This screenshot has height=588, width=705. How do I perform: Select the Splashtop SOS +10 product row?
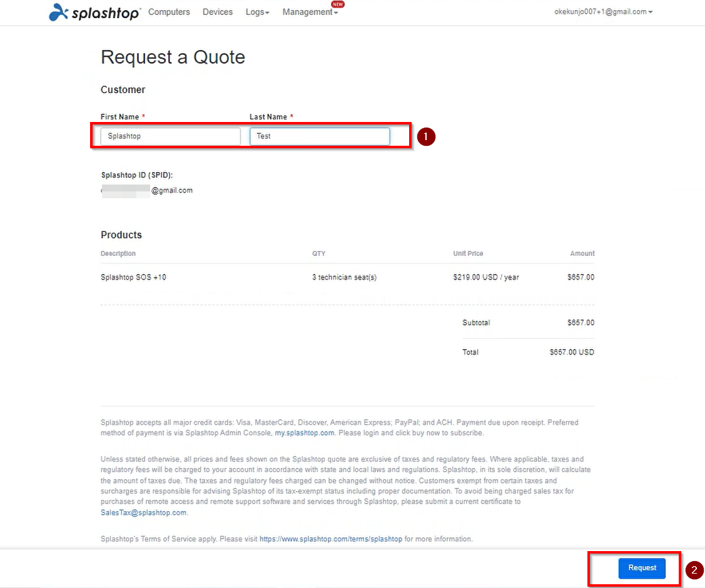point(348,277)
